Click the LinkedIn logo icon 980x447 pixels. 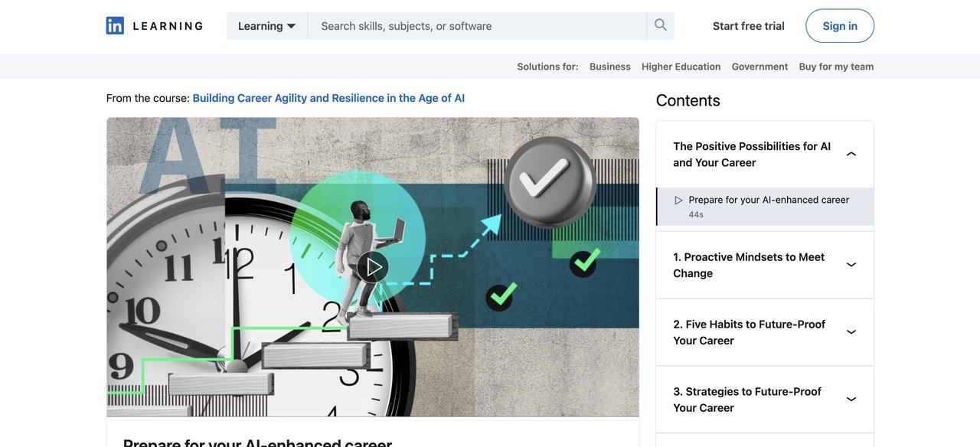pos(115,26)
